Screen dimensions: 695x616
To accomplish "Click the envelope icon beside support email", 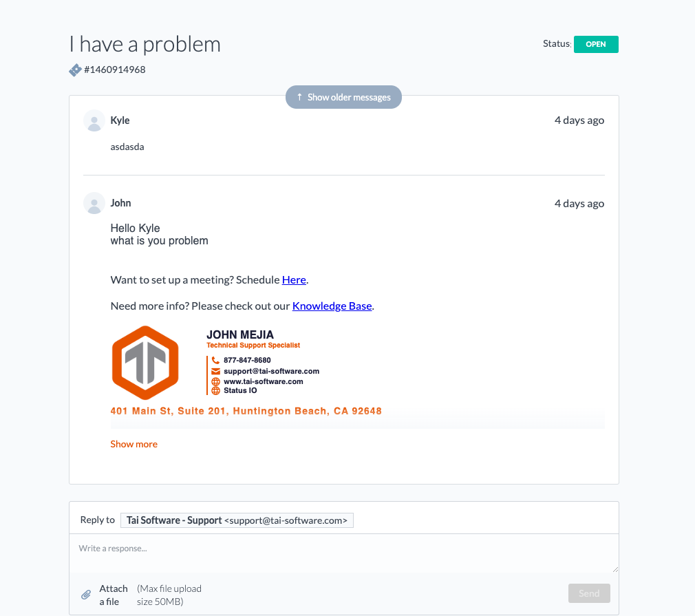I will point(215,371).
